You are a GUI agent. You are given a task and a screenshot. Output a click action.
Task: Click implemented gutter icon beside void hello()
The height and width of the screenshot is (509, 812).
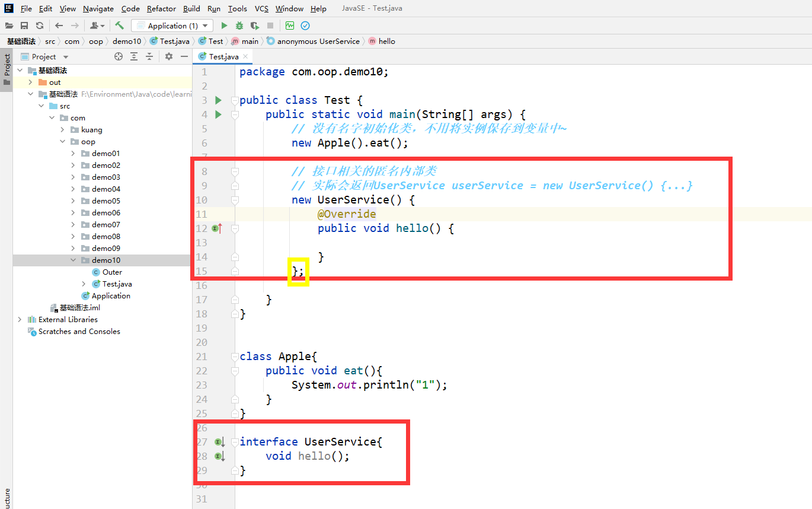click(x=219, y=456)
